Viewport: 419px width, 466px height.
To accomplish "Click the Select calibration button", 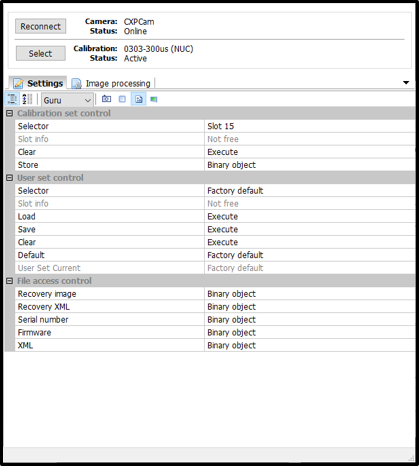I will coord(40,53).
